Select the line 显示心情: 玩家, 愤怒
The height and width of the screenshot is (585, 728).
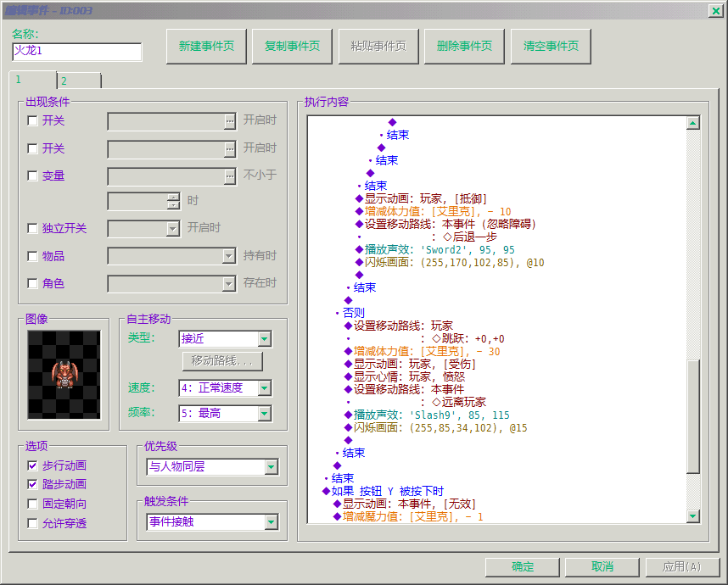[405, 376]
